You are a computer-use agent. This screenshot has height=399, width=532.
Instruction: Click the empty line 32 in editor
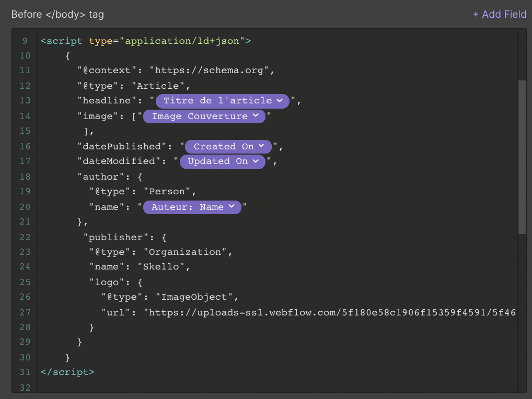tap(276, 387)
